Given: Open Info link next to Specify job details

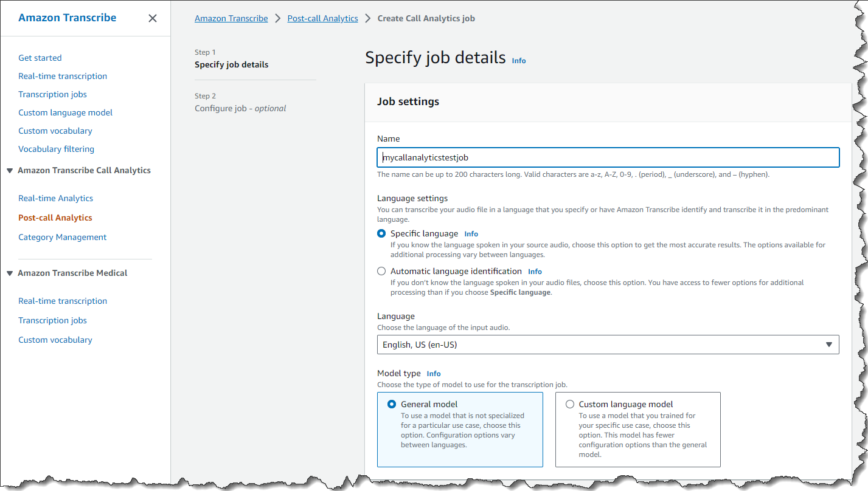Looking at the screenshot, I should click(x=519, y=61).
